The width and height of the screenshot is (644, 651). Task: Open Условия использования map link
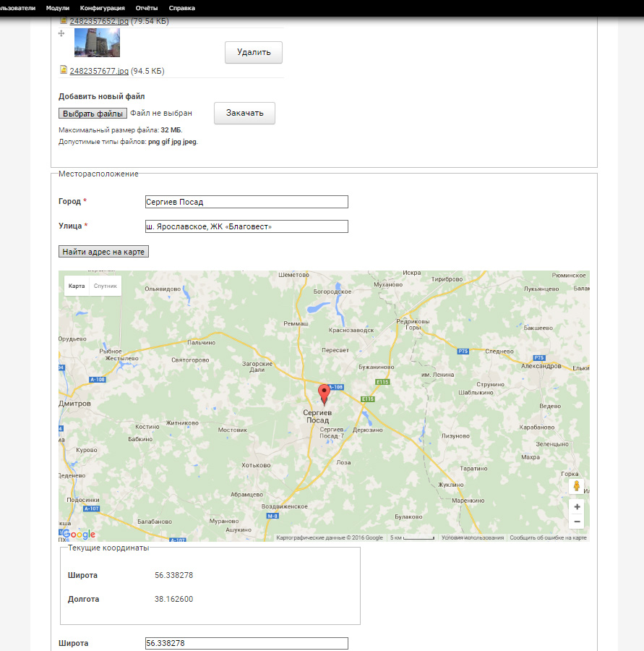tap(473, 537)
